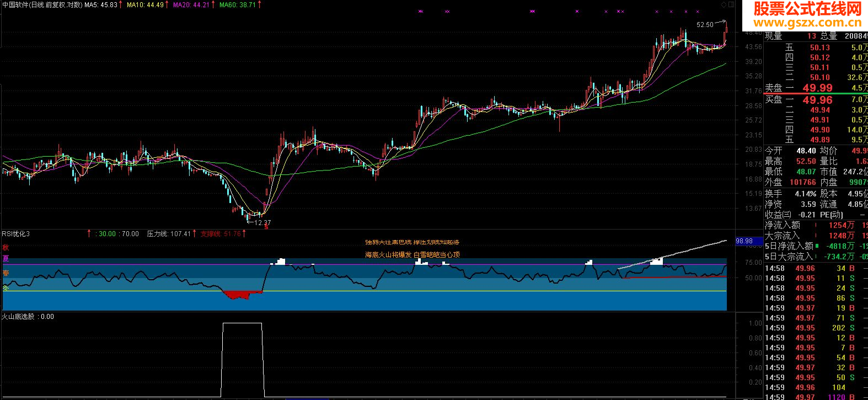Click the 压力线: 107.41 value
Image resolution: width=868 pixels, height=400 pixels.
(169, 234)
